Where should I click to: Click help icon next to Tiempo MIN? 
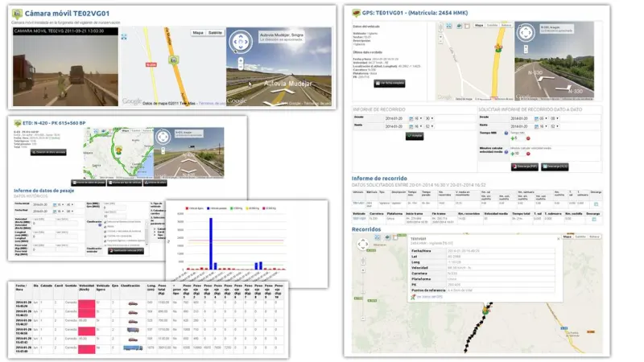pyautogui.click(x=506, y=133)
